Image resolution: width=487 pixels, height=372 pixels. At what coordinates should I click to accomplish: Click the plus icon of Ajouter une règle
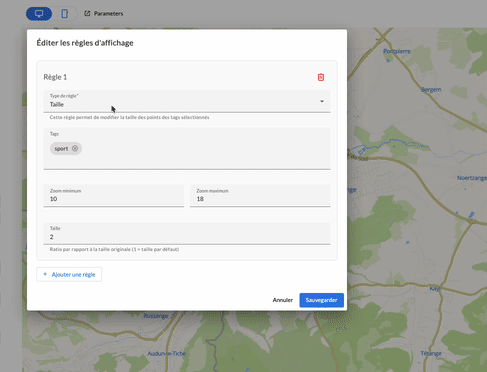pyautogui.click(x=45, y=274)
